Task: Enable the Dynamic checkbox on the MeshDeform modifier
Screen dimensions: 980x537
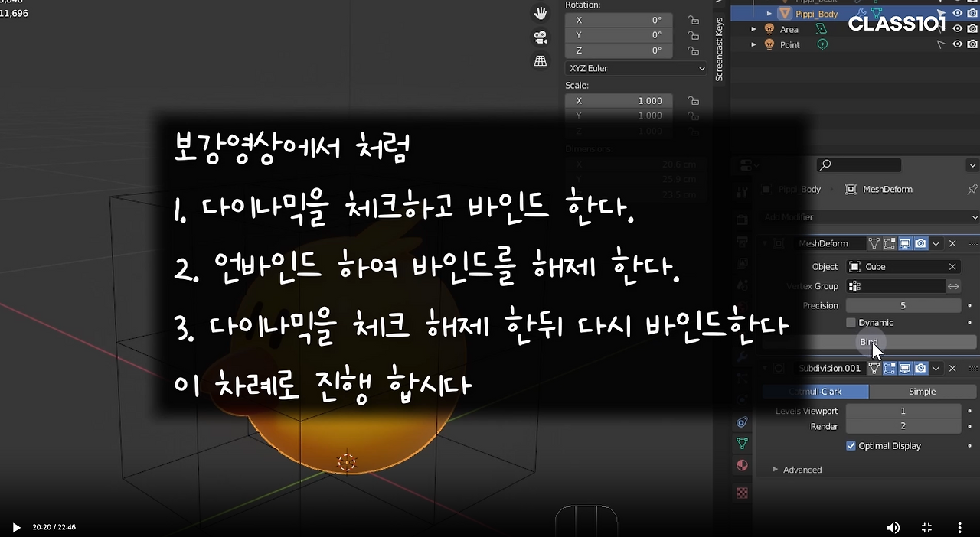Action: pyautogui.click(x=851, y=322)
